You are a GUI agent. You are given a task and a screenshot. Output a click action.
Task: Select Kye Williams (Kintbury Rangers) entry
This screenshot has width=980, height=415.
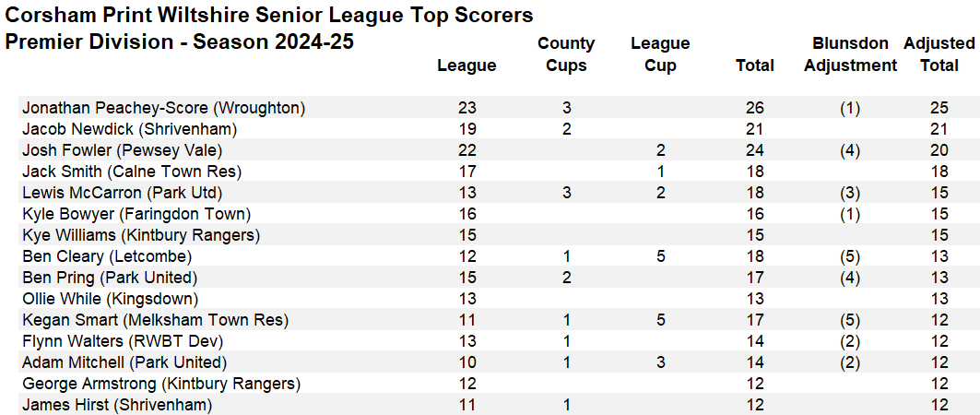(141, 235)
